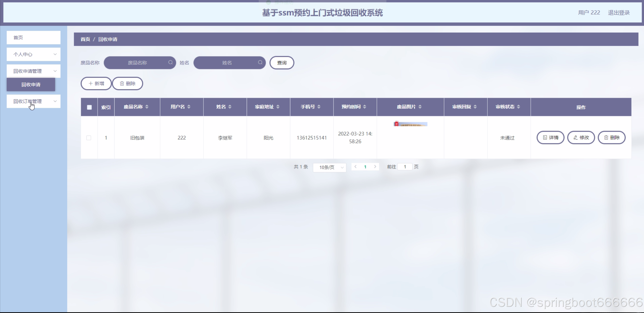Expand the 个人中心 sidebar menu

33,54
